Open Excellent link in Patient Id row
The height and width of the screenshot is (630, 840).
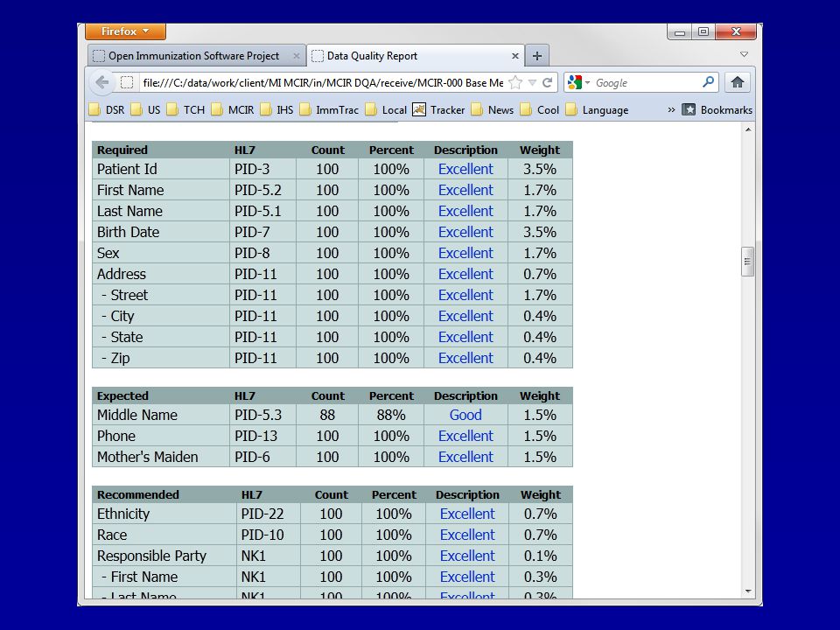tap(465, 169)
